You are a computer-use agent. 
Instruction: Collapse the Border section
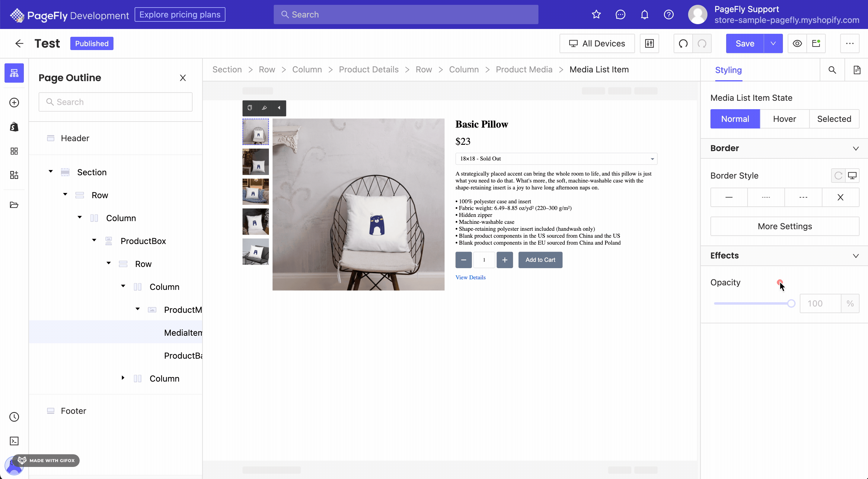[856, 148]
